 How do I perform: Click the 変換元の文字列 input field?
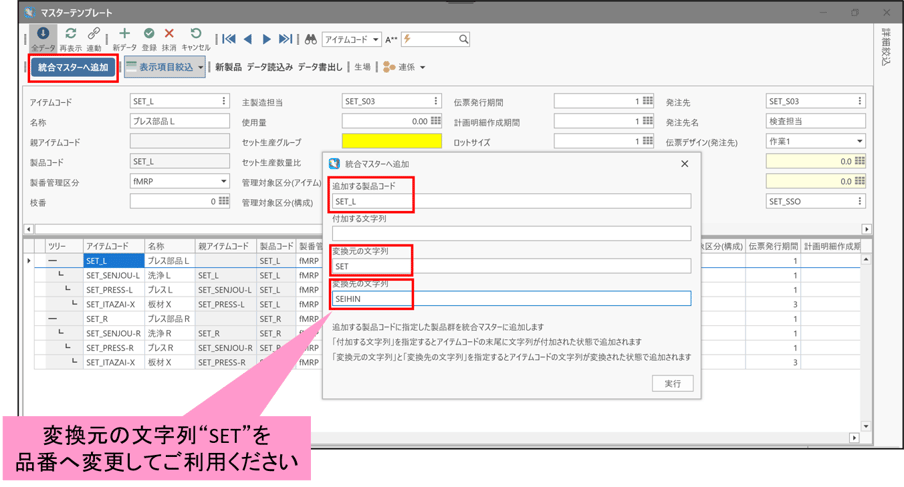point(511,266)
